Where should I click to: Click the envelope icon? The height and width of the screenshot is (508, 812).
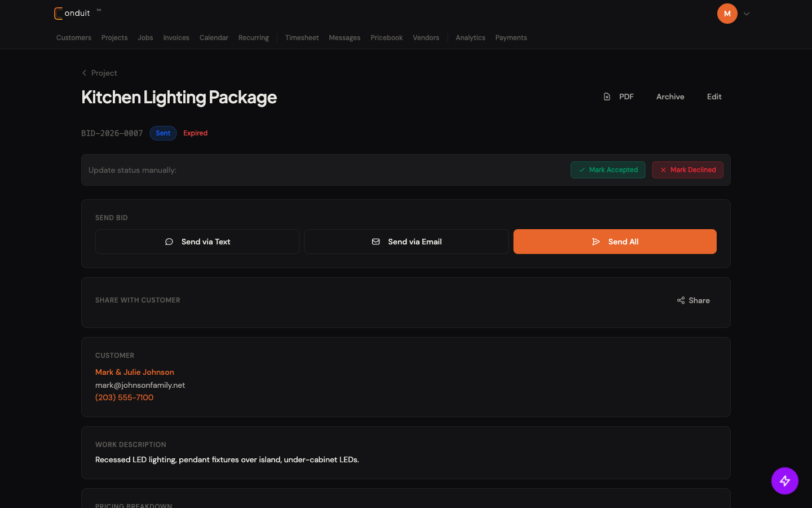(x=376, y=242)
